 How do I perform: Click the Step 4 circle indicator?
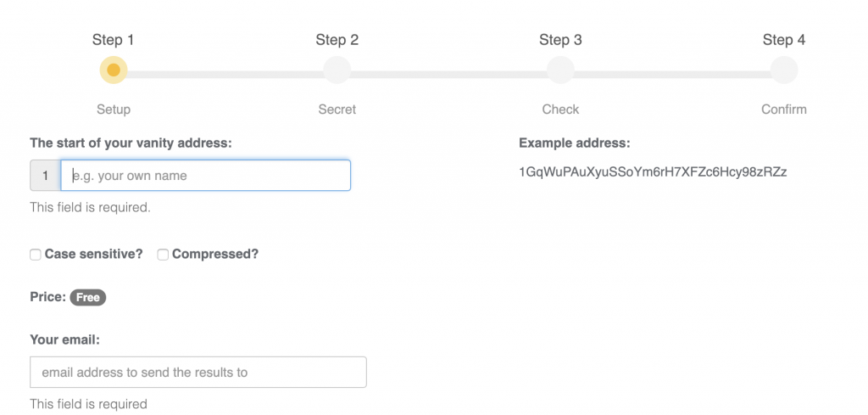coord(784,70)
